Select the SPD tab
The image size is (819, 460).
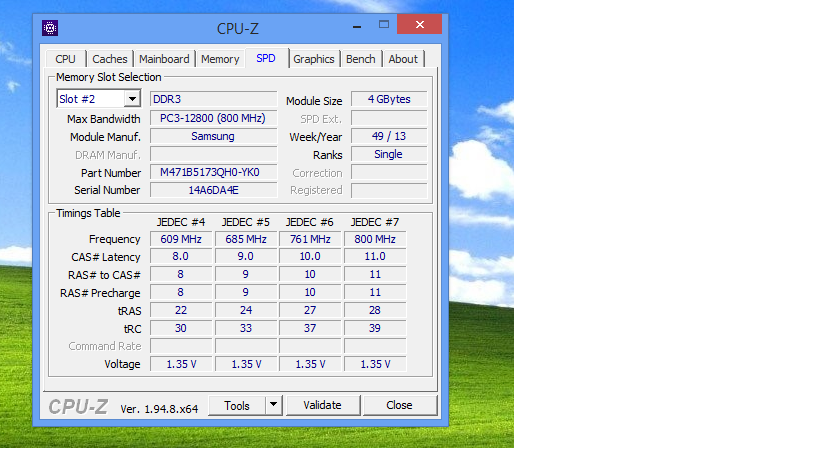click(x=266, y=58)
